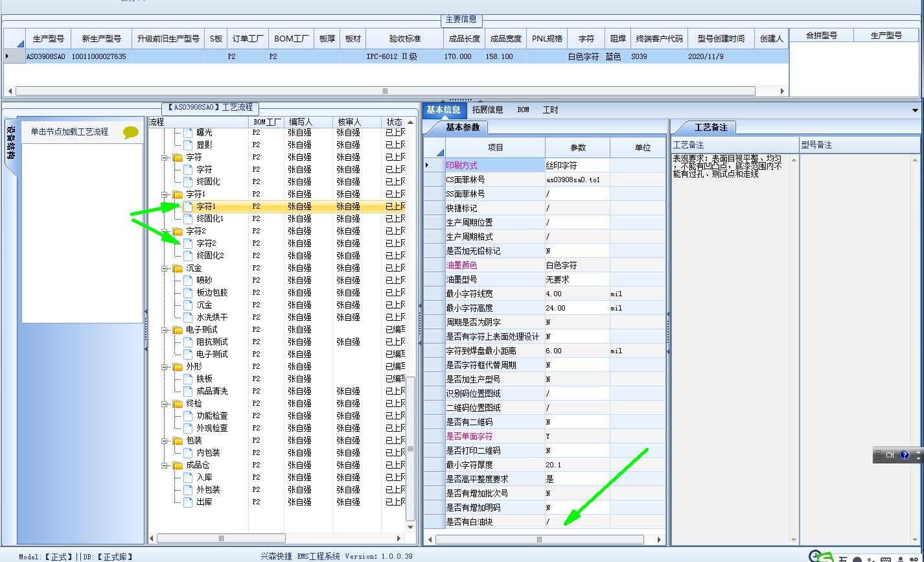Collapse the 终检 folder node
Viewport: 924px width, 562px height.
click(x=165, y=404)
